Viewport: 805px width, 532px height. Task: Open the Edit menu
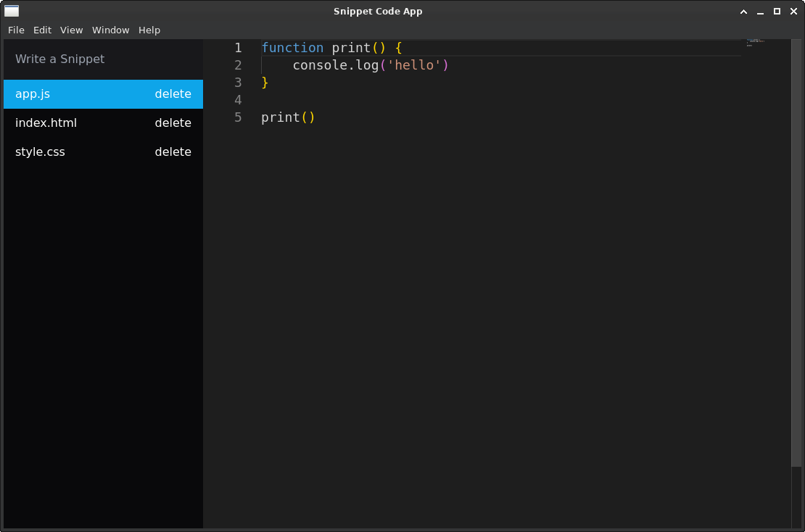click(42, 30)
